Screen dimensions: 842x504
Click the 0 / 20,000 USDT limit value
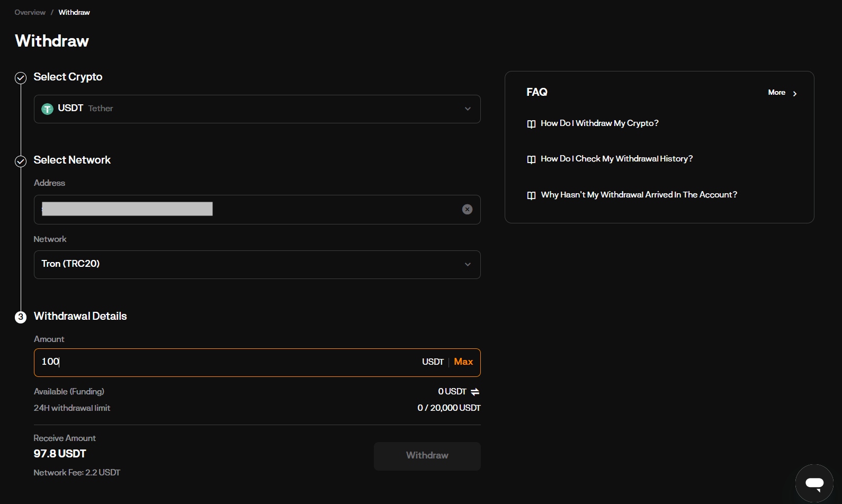[x=449, y=408]
